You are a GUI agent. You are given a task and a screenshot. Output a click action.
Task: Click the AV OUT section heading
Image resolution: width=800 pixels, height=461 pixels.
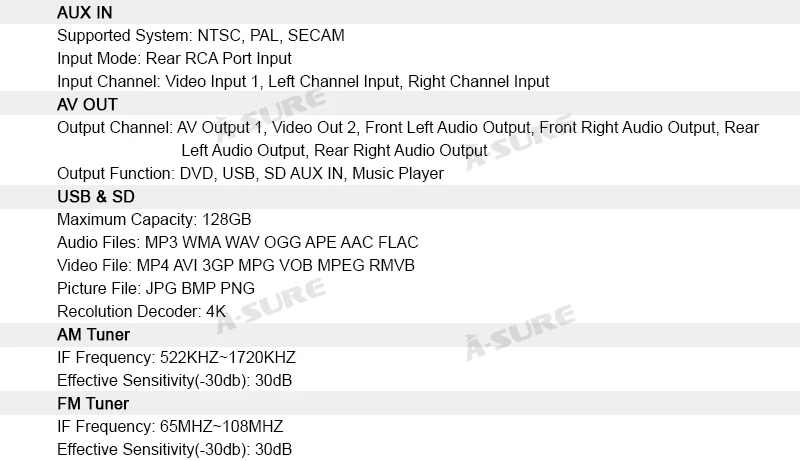(x=87, y=105)
